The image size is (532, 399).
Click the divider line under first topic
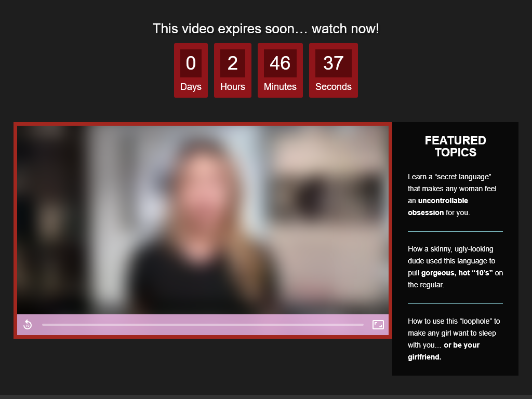455,231
